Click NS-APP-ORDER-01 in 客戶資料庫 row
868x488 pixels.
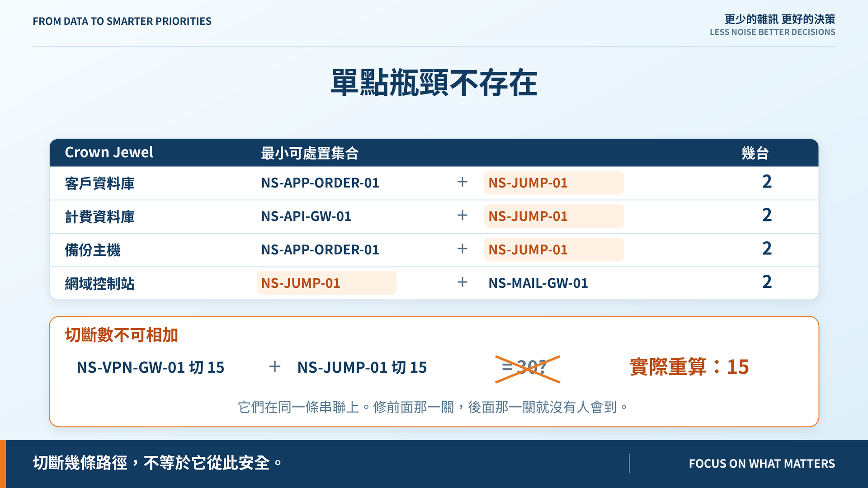(x=320, y=183)
